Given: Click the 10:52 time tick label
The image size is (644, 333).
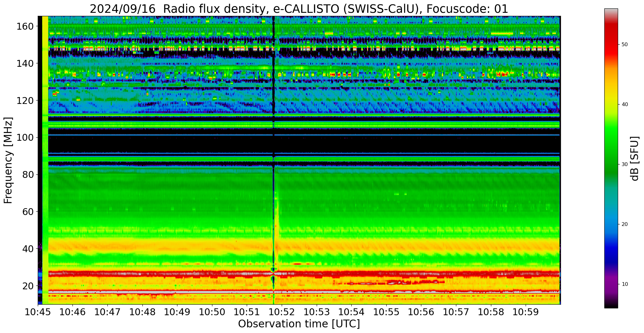Looking at the screenshot, I should (x=282, y=312).
